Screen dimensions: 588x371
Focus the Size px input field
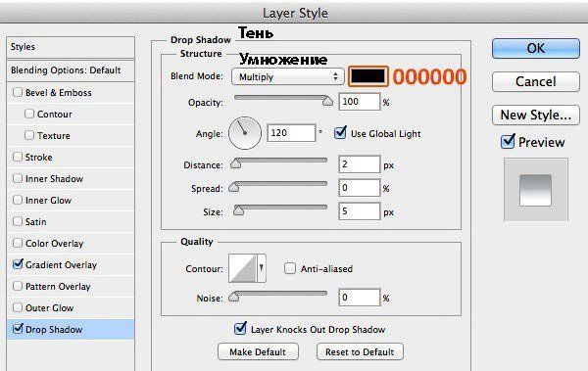[x=360, y=211]
